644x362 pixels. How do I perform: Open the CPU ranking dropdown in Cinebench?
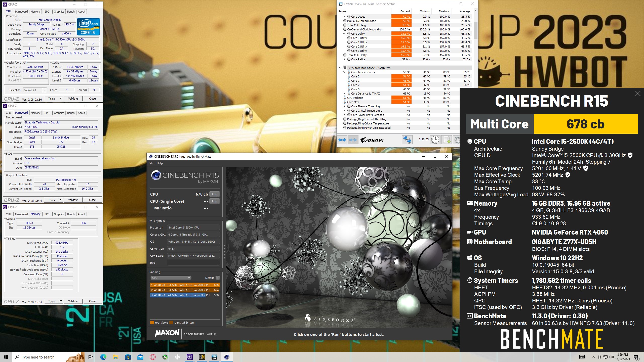point(171,278)
